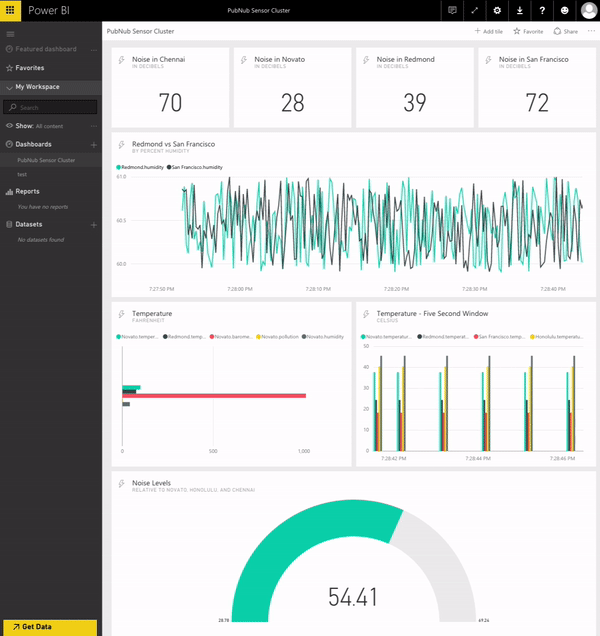Open the app launcher grid icon

(10, 10)
